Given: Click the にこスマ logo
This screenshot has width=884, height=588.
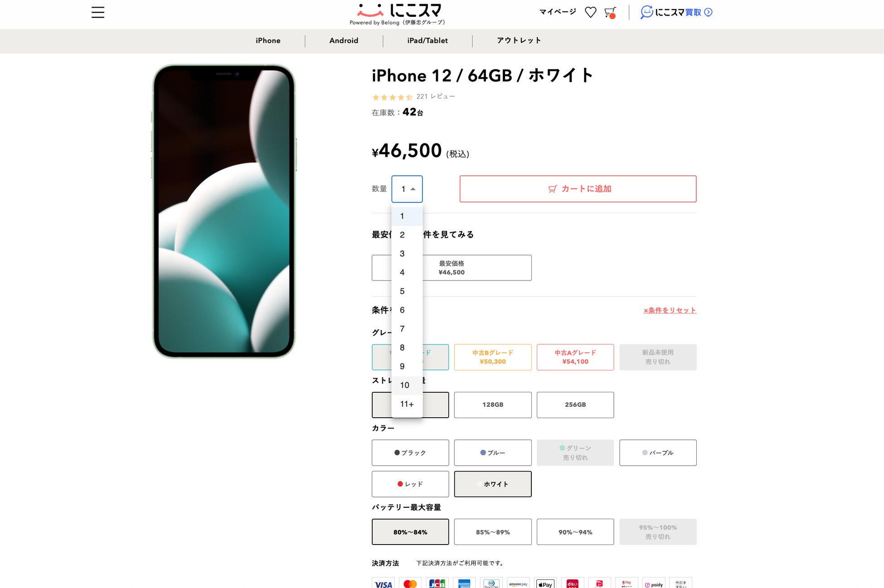Looking at the screenshot, I should [398, 14].
